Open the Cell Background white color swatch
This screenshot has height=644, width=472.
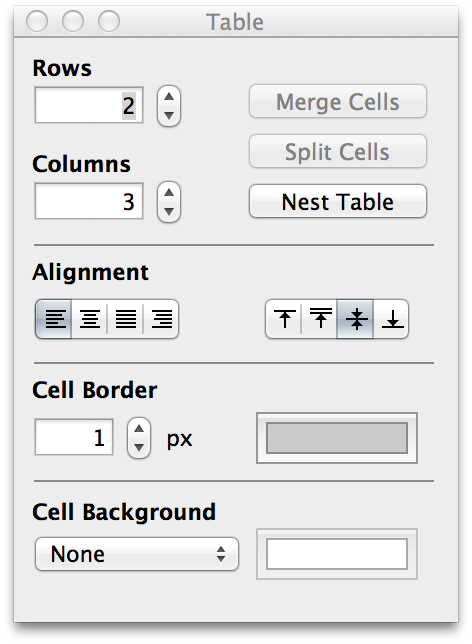pos(337,554)
